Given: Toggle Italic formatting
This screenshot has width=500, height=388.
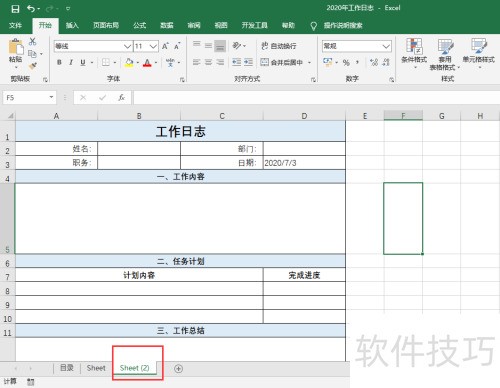Looking at the screenshot, I should tap(71, 62).
